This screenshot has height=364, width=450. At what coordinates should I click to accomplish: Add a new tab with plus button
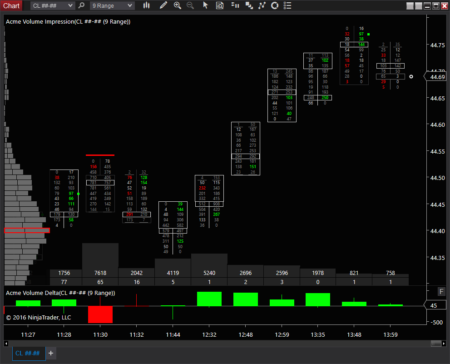coord(51,353)
